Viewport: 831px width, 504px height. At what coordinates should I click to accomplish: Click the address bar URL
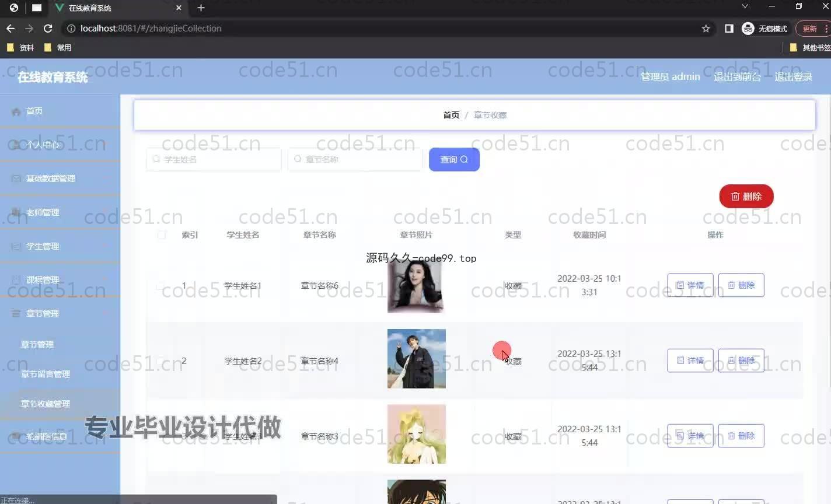point(151,28)
